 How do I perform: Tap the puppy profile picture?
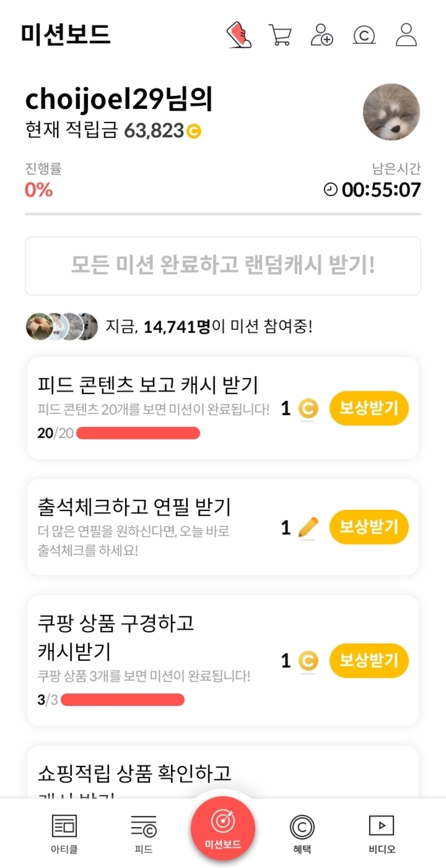(x=391, y=112)
